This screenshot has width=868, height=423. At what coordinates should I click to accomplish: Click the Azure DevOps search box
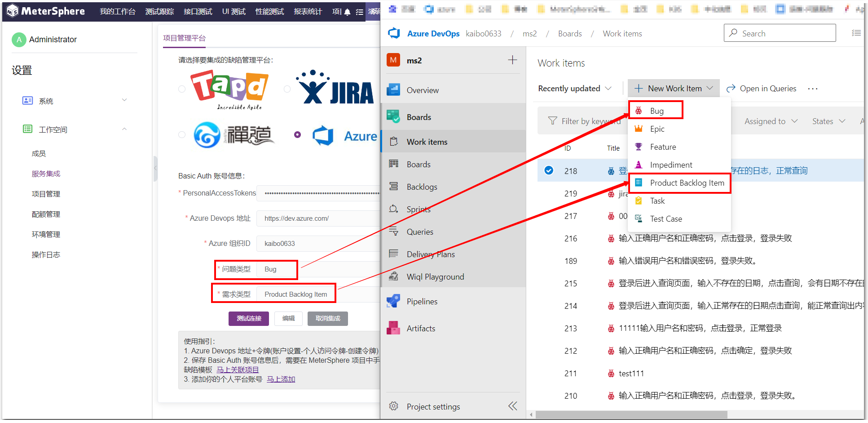[x=780, y=33]
